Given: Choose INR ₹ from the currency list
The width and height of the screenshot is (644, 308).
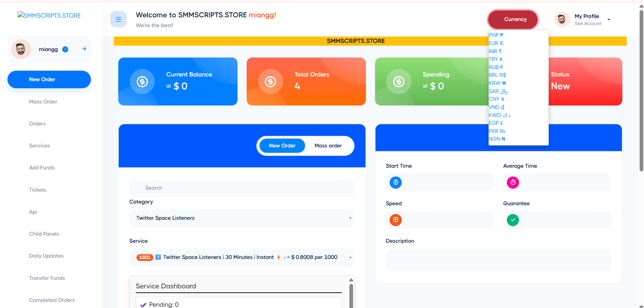Looking at the screenshot, I should pyautogui.click(x=495, y=51).
